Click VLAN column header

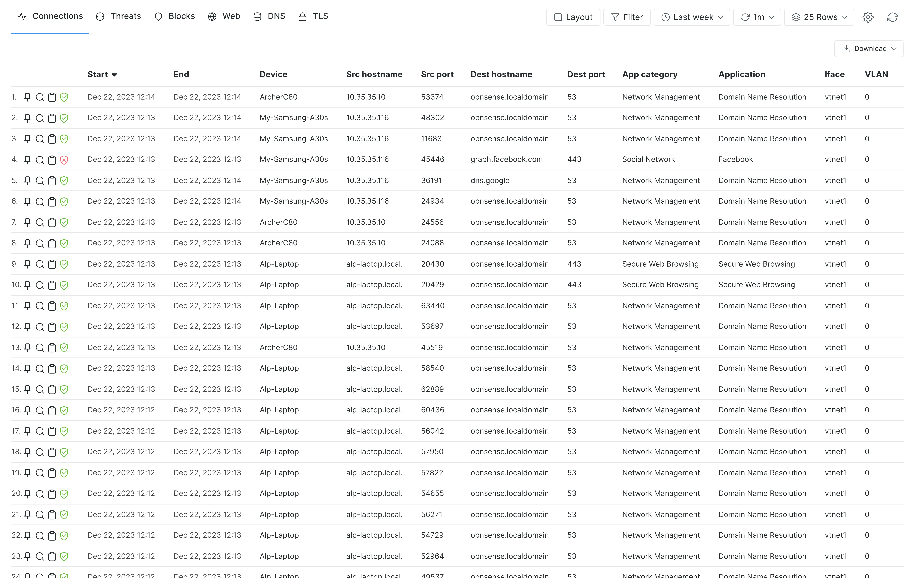point(876,75)
